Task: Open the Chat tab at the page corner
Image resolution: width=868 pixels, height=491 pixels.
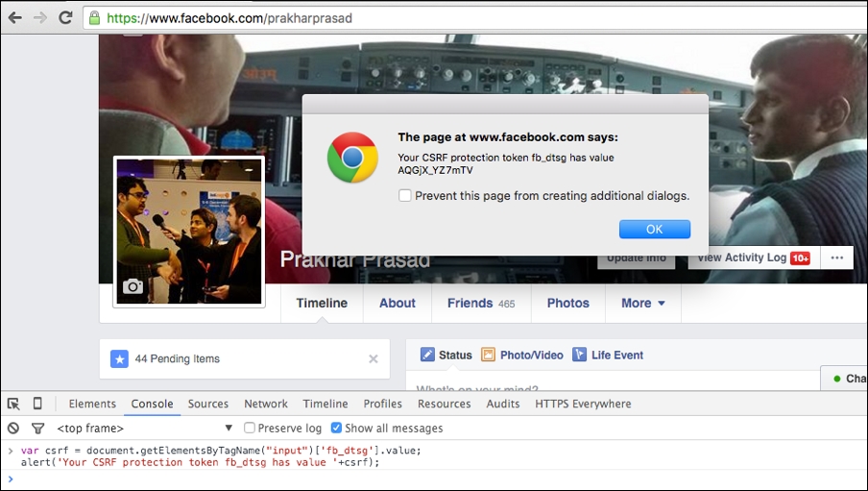Action: coord(844,379)
